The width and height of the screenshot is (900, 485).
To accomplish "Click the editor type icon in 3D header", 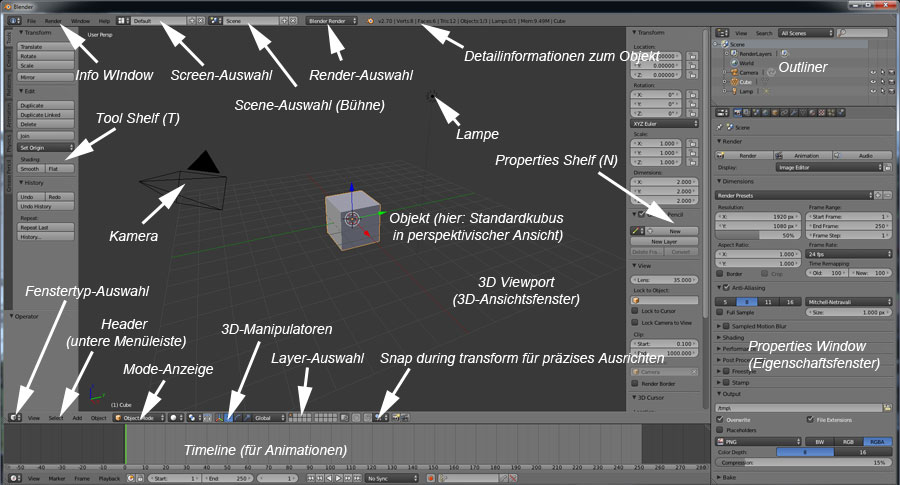I will [14, 417].
